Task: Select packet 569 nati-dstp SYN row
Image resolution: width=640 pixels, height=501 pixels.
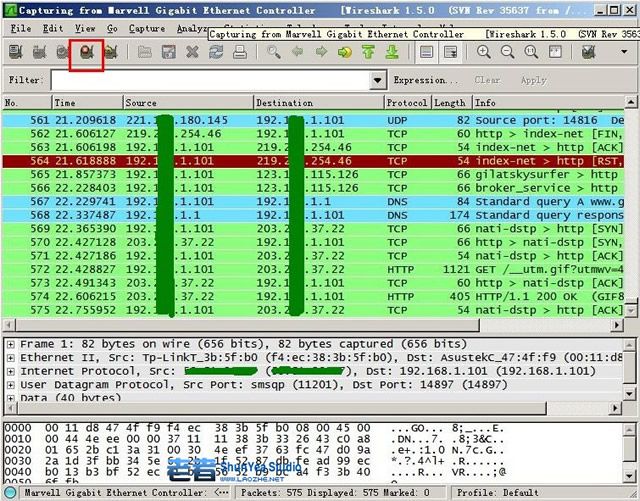Action: (313, 229)
